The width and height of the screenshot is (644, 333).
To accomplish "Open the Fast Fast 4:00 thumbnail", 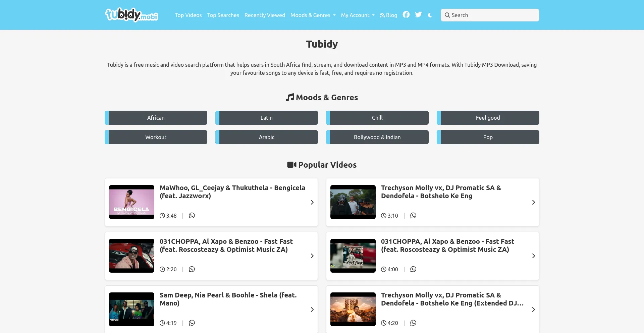I will pyautogui.click(x=353, y=256).
